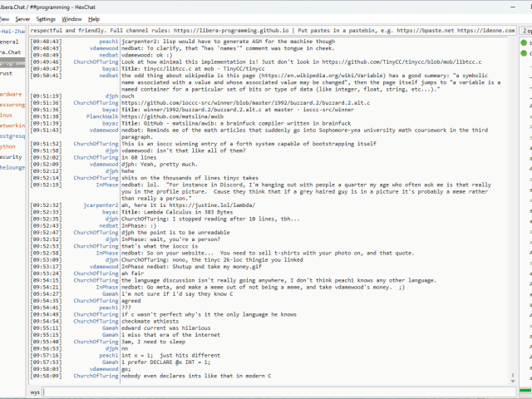Switch to the rust channel
The height and width of the screenshot is (399, 532).
tap(8, 73)
